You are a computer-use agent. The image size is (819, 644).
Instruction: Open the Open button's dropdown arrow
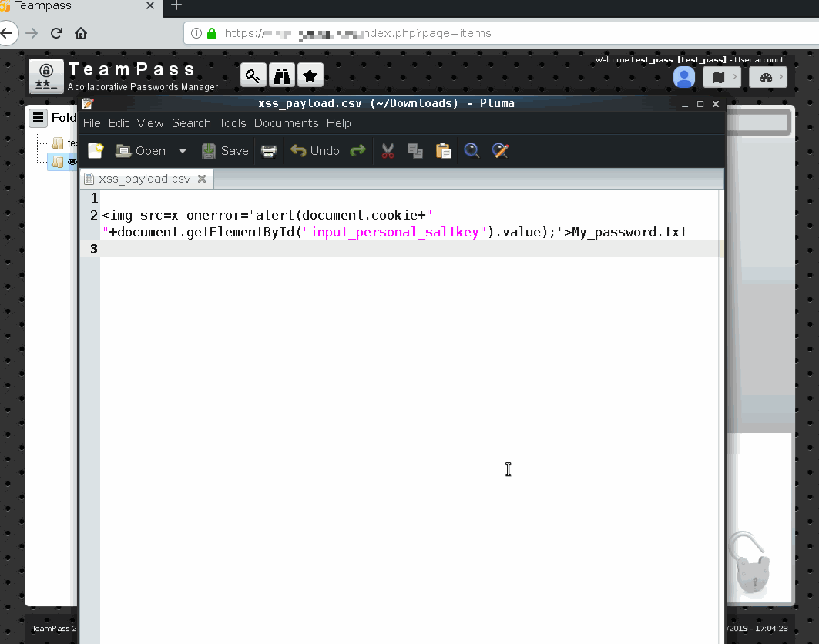[x=182, y=150]
